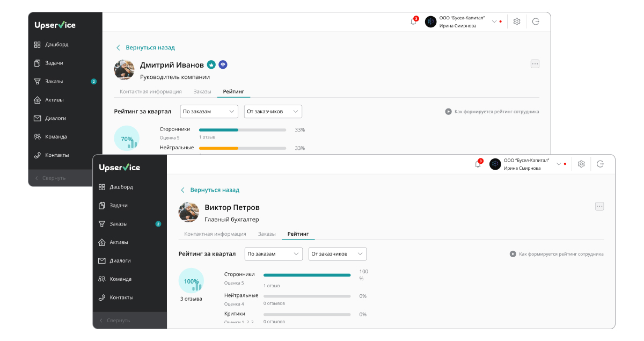This screenshot has width=644, height=341.
Task: Expand company account chevron in Виктор Петров window
Action: 559,164
